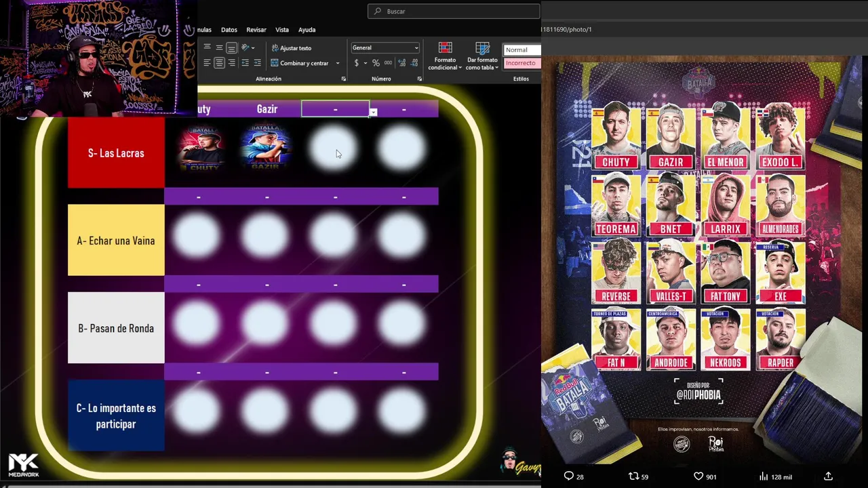Select the B- Pasan de Ronda cell

click(116, 328)
